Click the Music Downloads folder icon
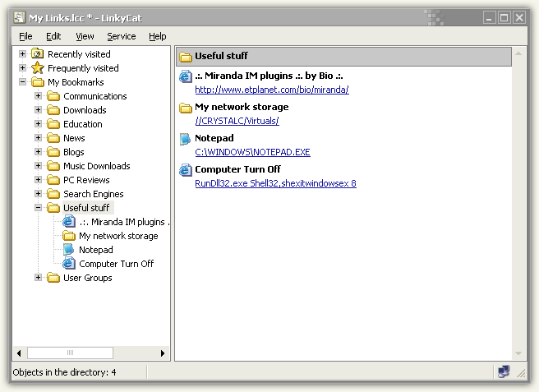This screenshot has width=539, height=392. tap(53, 166)
